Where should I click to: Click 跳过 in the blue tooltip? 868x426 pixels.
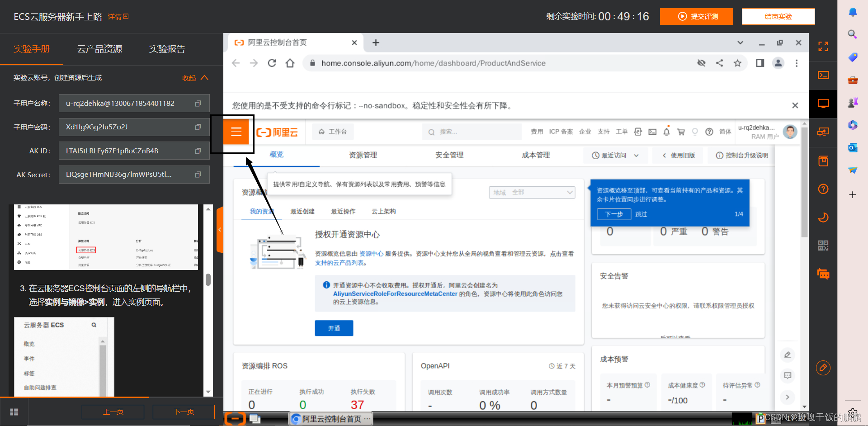[x=641, y=214]
